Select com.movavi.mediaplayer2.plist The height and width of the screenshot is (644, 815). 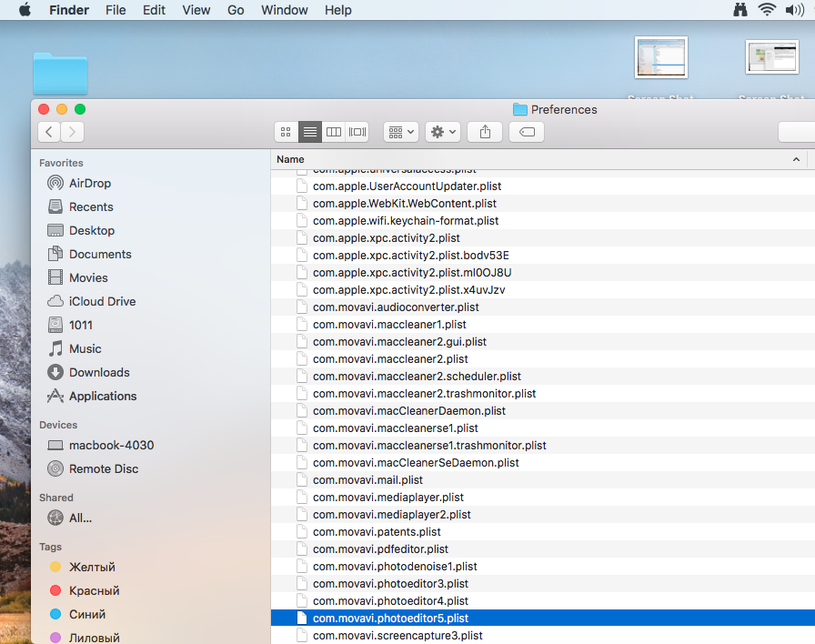click(x=543, y=515)
